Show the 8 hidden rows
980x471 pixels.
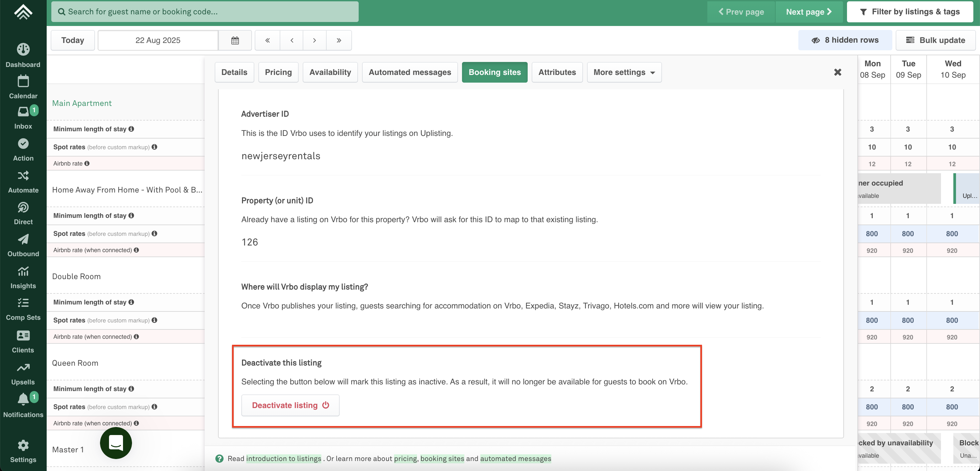pyautogui.click(x=845, y=40)
